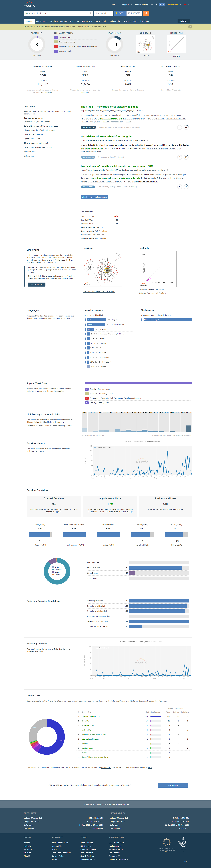Viewport: 211px width, 868px height.
Task: Click citation flow circle 20 for VIX
Action: (x=186, y=187)
